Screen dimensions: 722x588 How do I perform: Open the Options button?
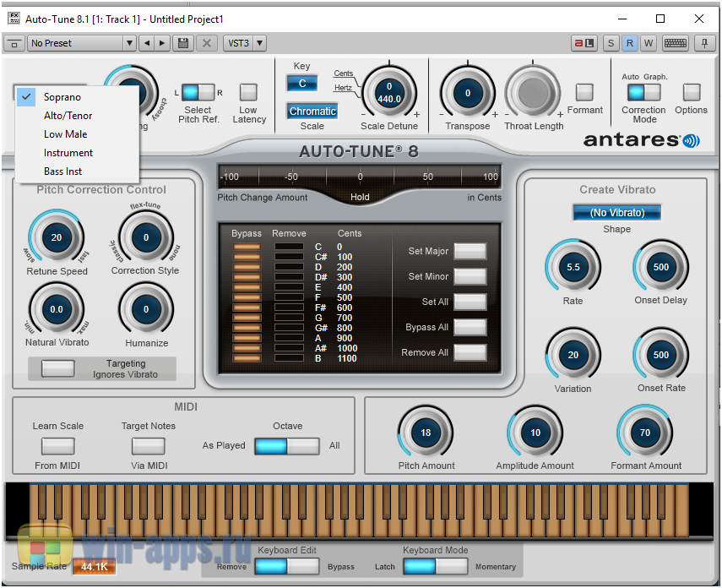click(691, 92)
